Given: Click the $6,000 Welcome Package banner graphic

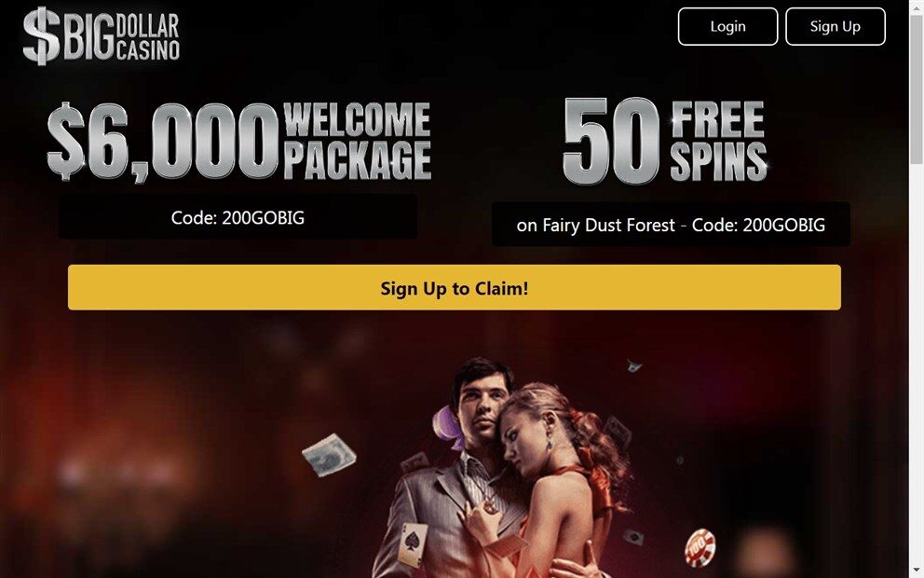Looking at the screenshot, I should click(238, 141).
